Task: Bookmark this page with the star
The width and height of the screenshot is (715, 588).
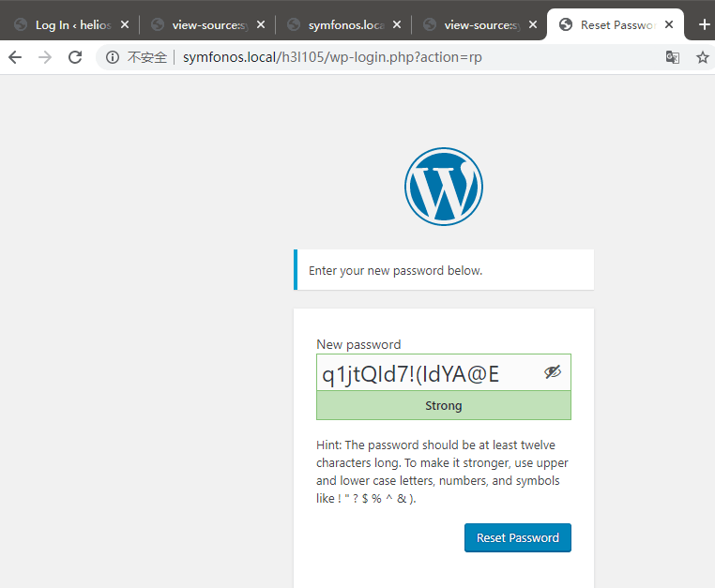Action: 702,57
